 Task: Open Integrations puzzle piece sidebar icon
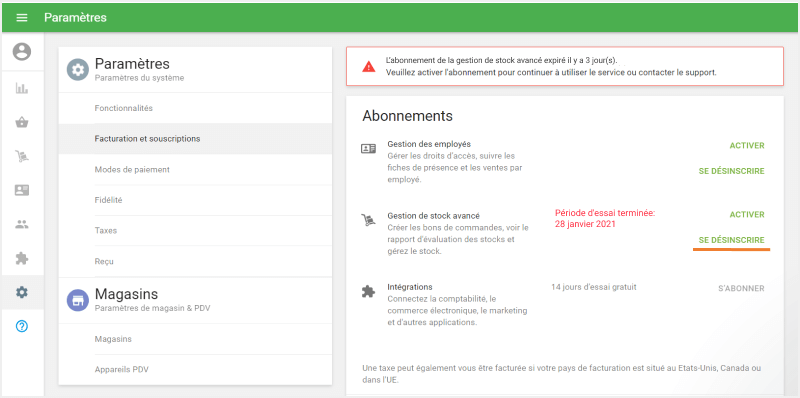[22, 258]
